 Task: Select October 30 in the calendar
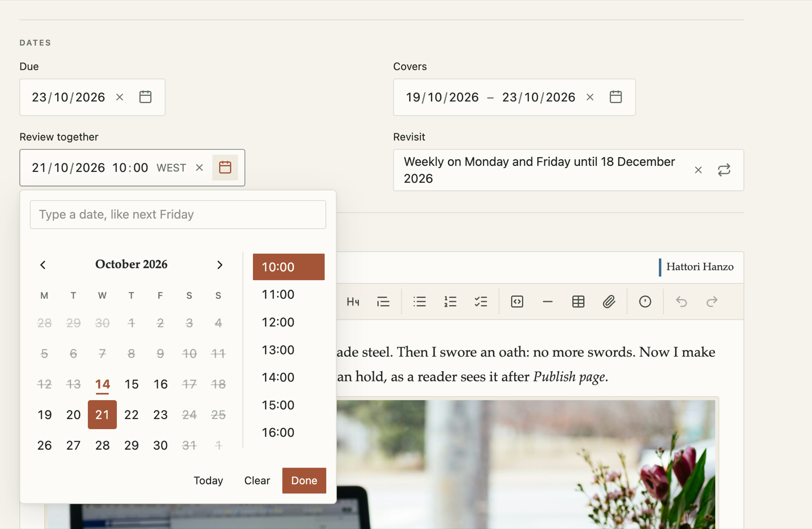point(160,445)
